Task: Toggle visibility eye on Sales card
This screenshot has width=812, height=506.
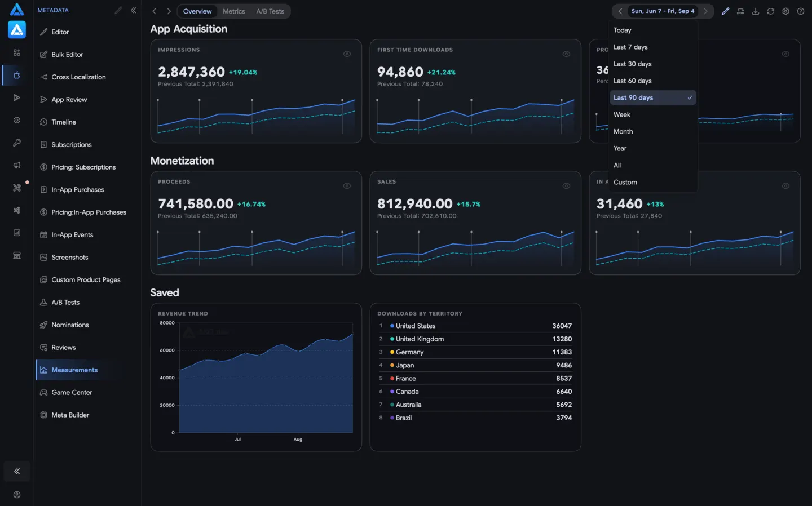Action: tap(566, 186)
